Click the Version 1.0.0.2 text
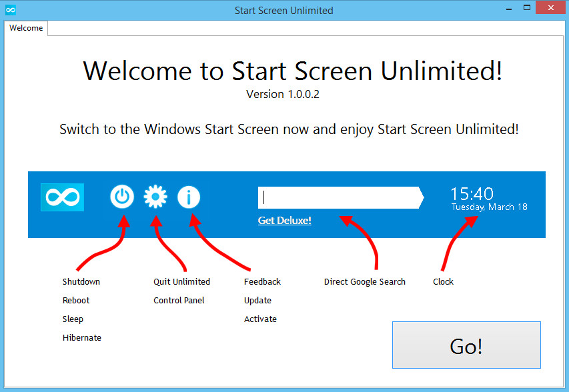This screenshot has height=392, width=569. point(283,94)
